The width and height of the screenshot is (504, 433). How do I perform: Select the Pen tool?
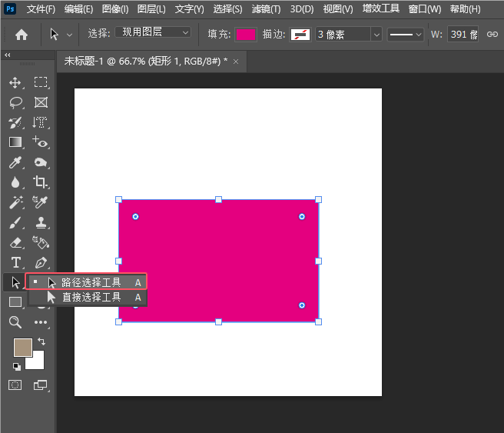(41, 262)
